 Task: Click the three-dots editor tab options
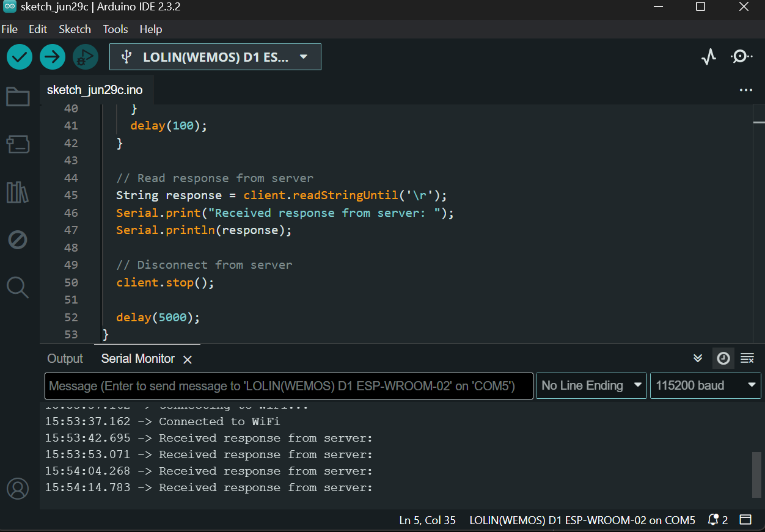[x=745, y=90]
